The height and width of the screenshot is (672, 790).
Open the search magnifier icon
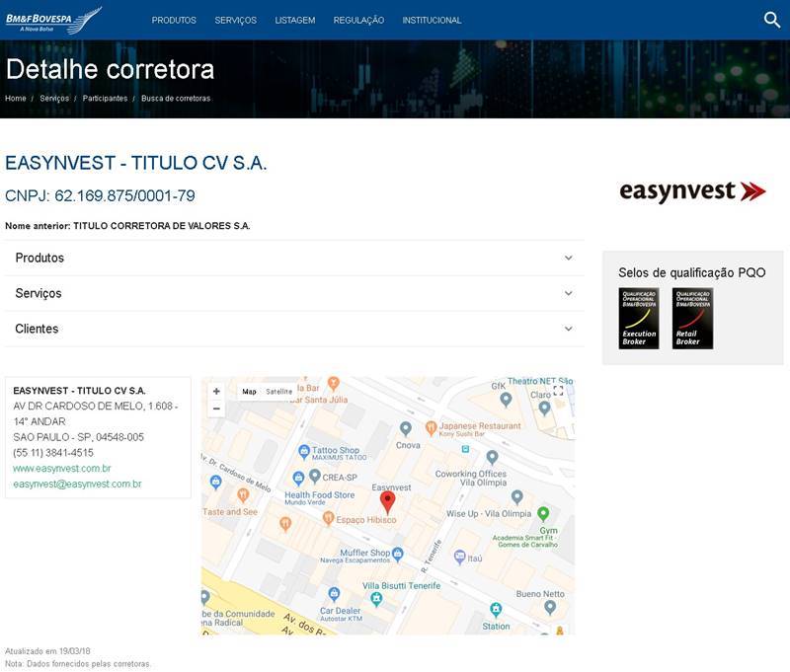[x=772, y=20]
